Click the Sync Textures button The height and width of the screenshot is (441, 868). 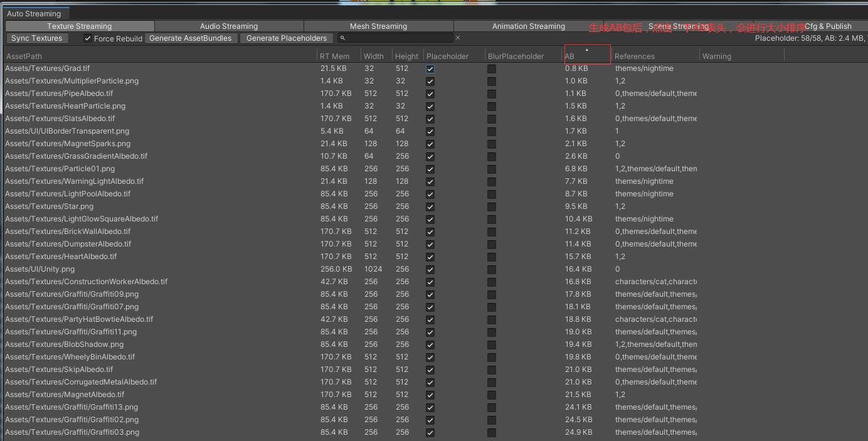pos(37,38)
